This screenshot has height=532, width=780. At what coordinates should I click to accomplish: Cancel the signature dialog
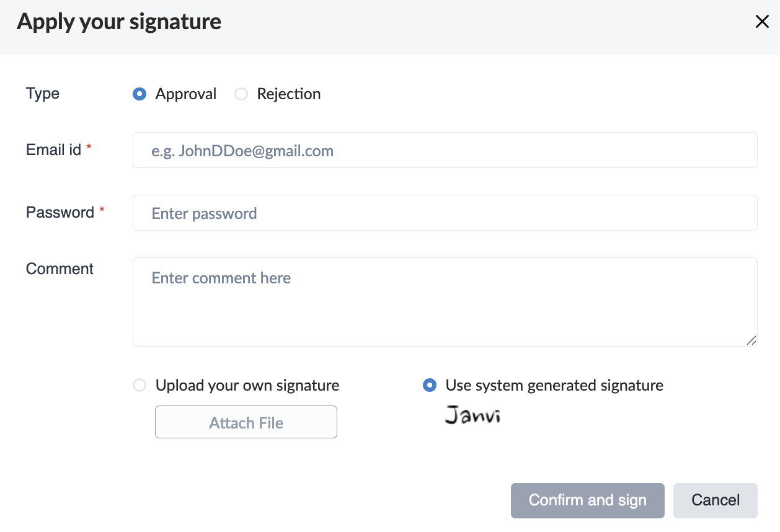coord(715,500)
